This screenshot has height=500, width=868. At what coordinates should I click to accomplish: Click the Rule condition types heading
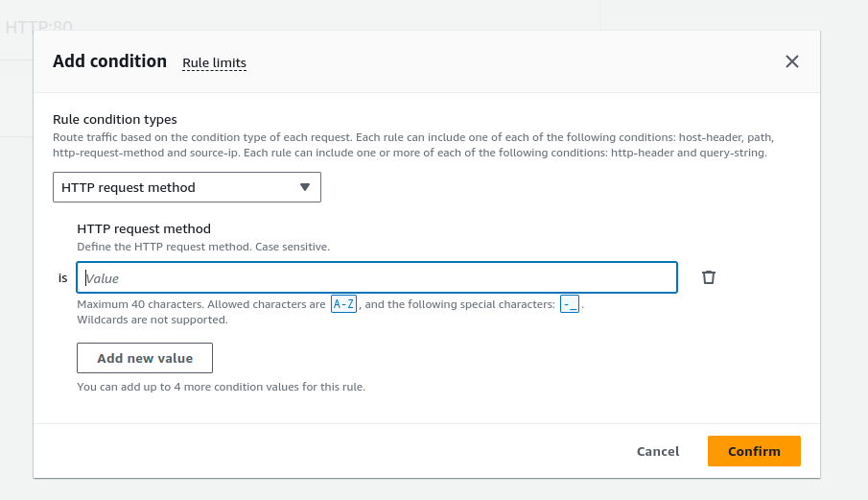coord(114,119)
